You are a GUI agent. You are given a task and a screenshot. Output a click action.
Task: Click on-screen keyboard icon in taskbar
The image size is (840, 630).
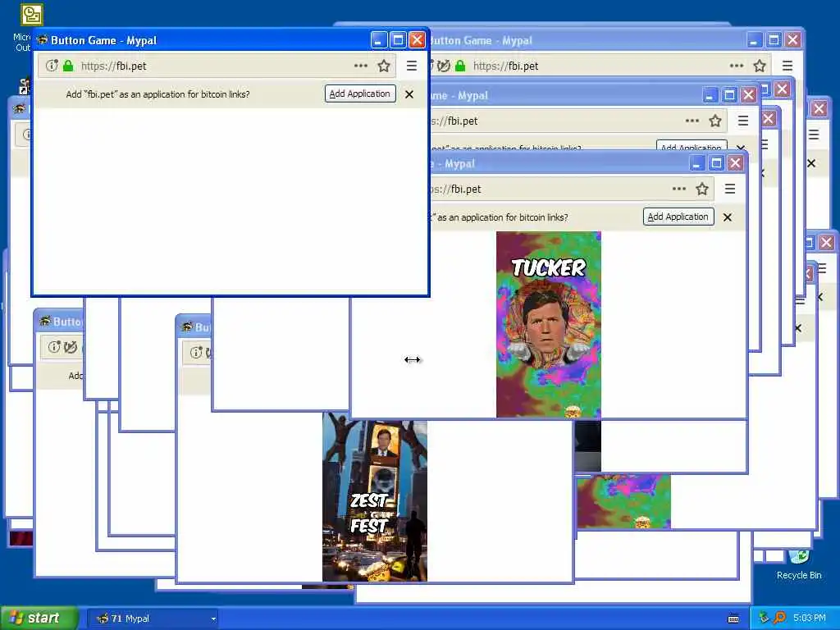[x=733, y=619]
